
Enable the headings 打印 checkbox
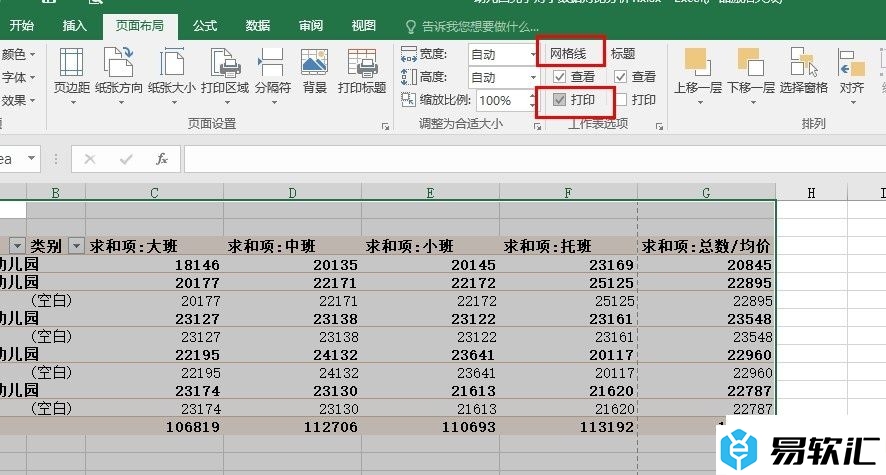pos(621,100)
